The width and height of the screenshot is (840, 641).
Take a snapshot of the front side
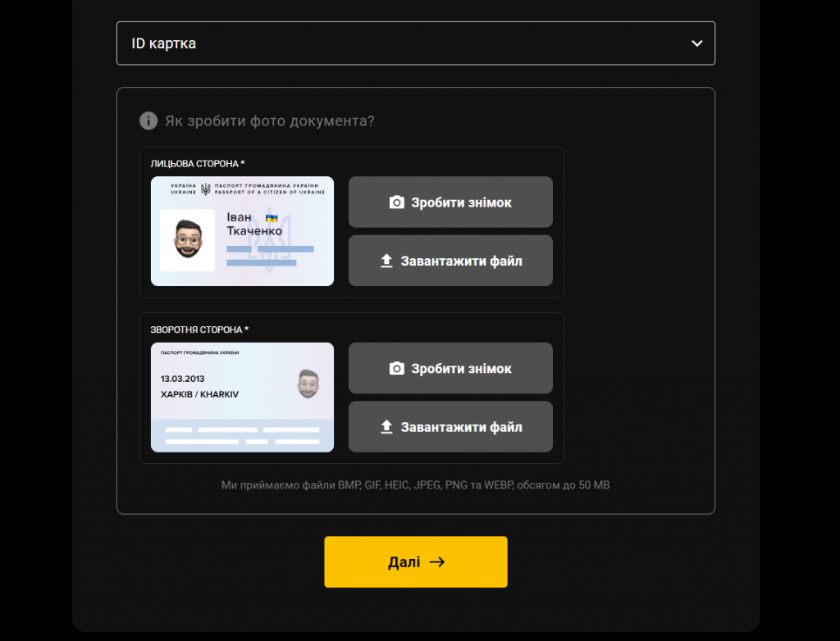(450, 202)
